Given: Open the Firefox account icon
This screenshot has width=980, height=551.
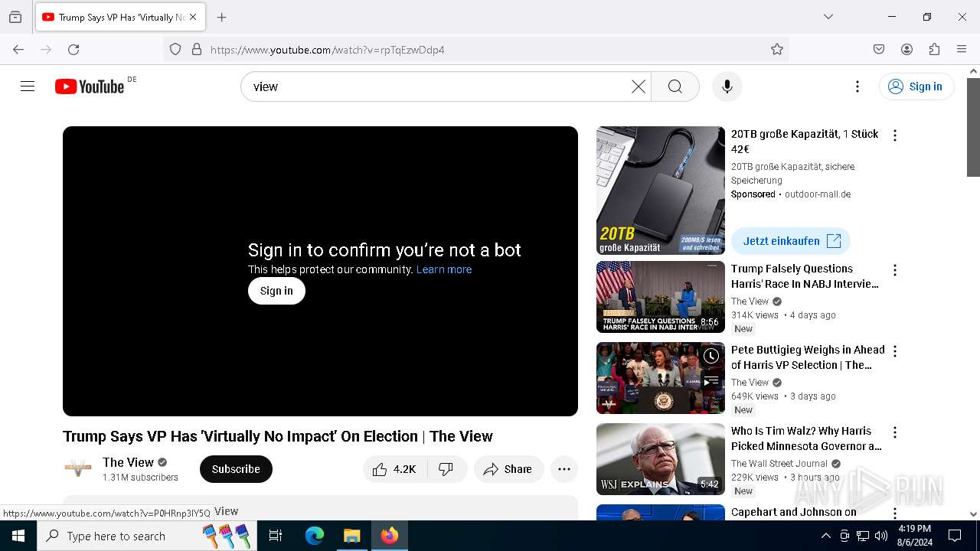Looking at the screenshot, I should tap(906, 49).
